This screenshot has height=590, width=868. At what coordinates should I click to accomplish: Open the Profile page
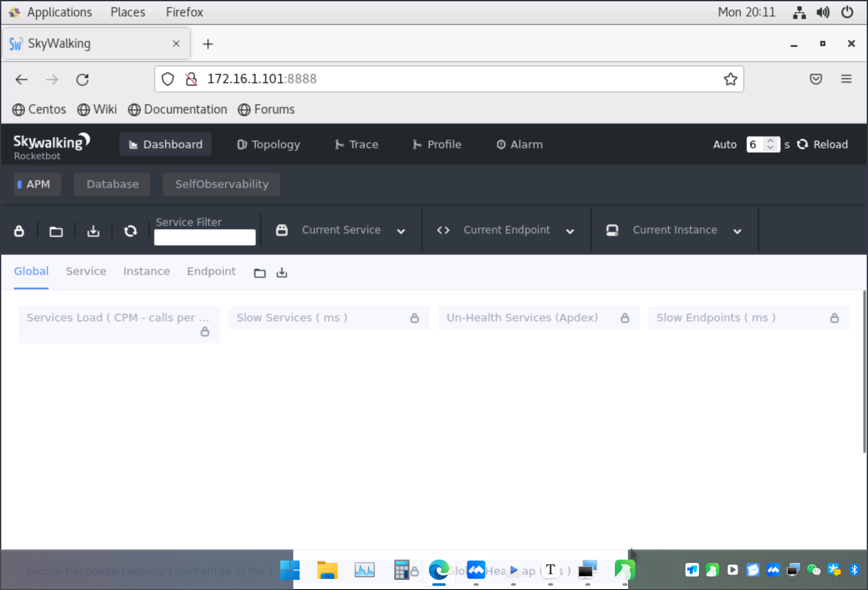pos(437,144)
